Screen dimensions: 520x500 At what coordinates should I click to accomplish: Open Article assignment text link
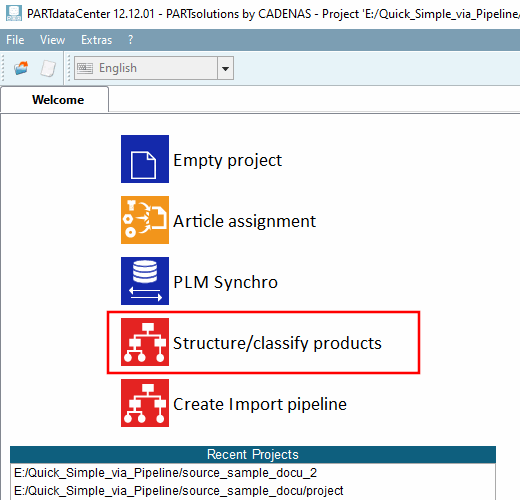[x=244, y=221]
